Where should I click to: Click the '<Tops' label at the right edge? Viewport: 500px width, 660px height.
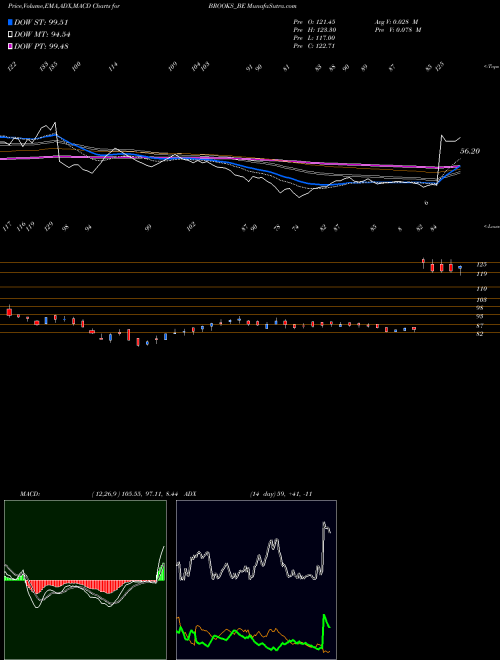(492, 67)
